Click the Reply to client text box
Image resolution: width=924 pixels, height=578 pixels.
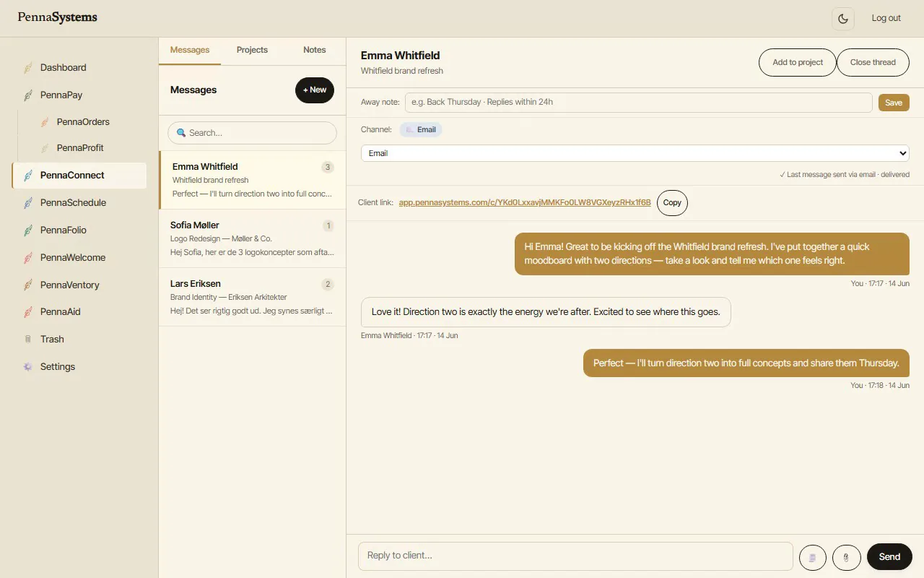tap(575, 556)
